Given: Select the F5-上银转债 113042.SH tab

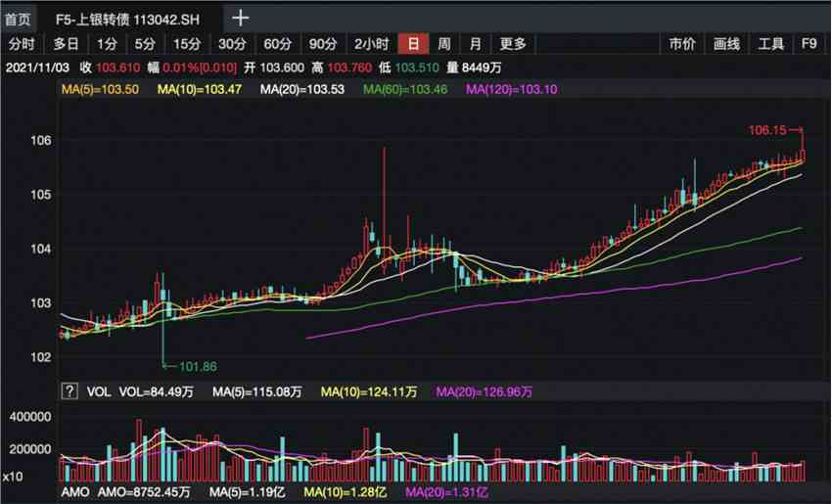Looking at the screenshot, I should (128, 21).
